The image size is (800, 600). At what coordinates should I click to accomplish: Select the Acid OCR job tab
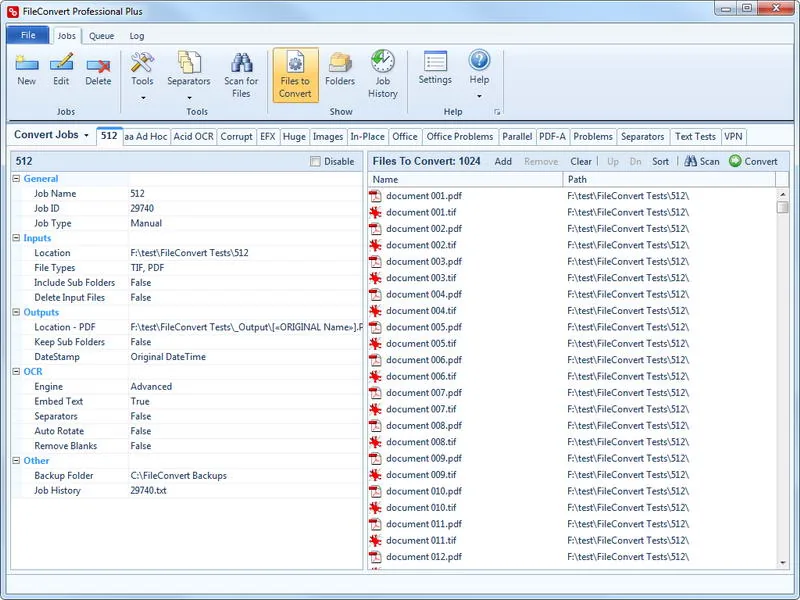[193, 137]
